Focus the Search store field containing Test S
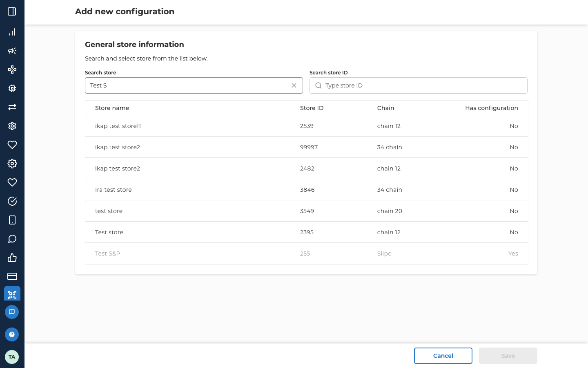 point(194,85)
